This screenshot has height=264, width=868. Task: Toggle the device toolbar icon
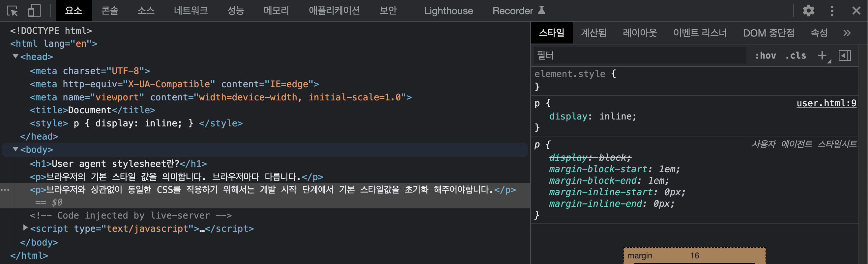34,11
